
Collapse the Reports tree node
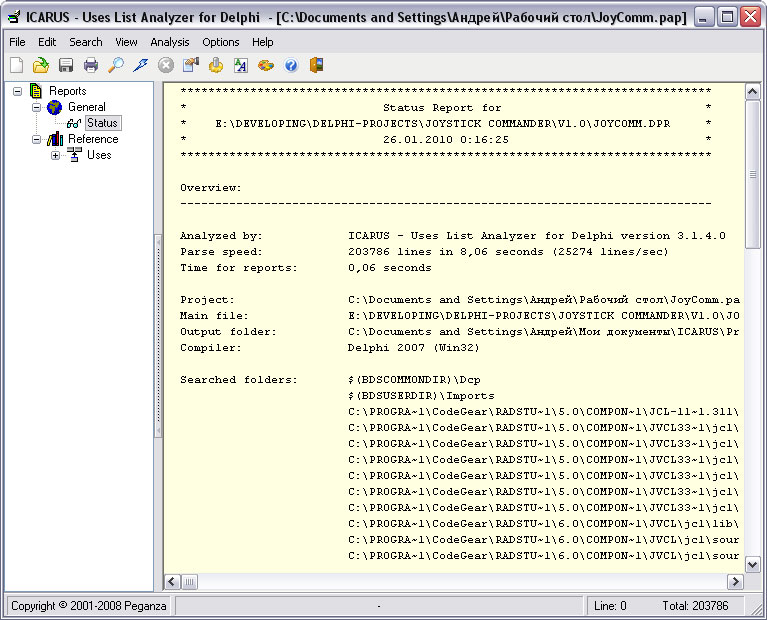point(18,91)
